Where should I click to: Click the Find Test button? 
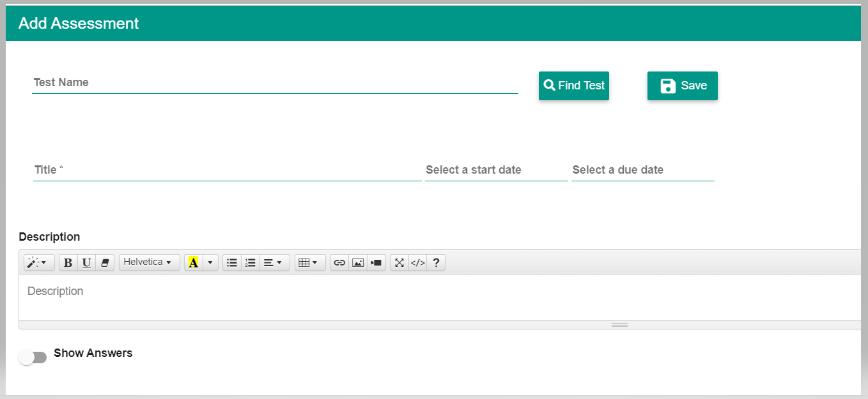click(x=573, y=86)
